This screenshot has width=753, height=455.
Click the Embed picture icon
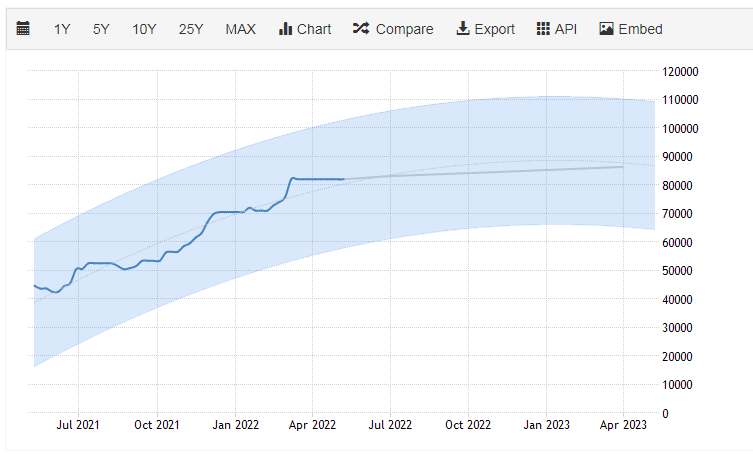(x=606, y=29)
